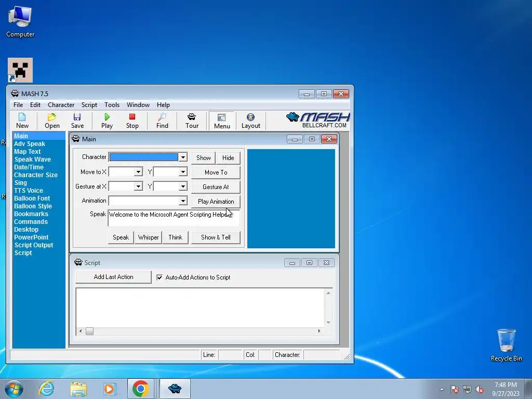Click the Show & Tell button
This screenshot has height=399, width=532.
(x=216, y=237)
